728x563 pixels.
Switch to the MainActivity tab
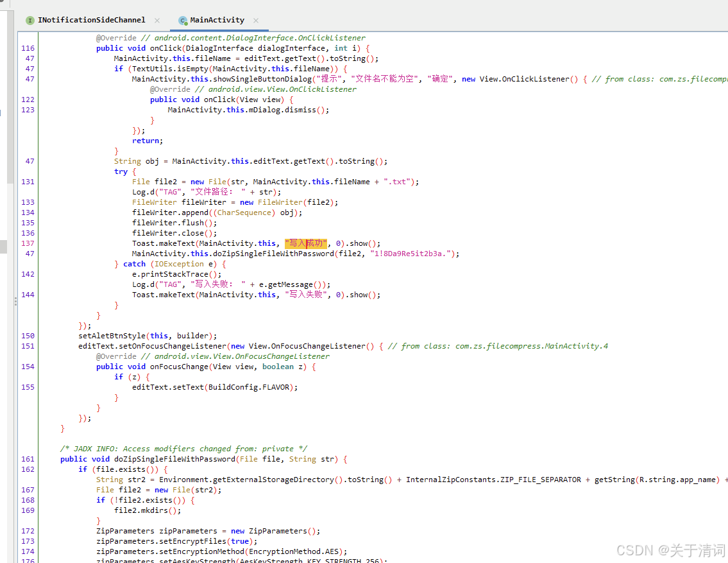pos(217,20)
